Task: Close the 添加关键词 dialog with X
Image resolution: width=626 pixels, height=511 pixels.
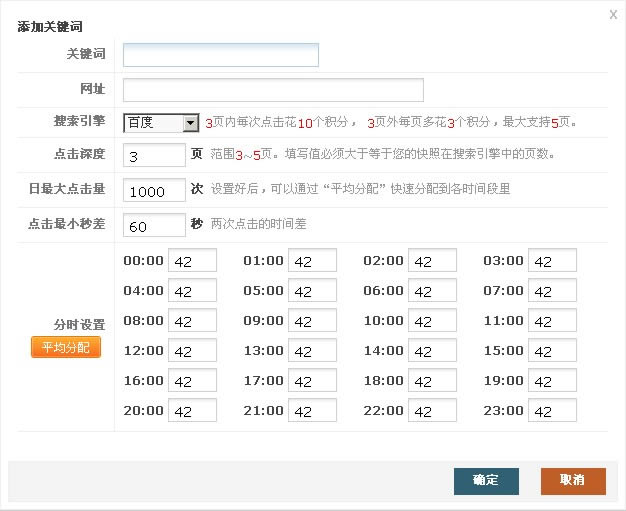Action: coord(612,14)
